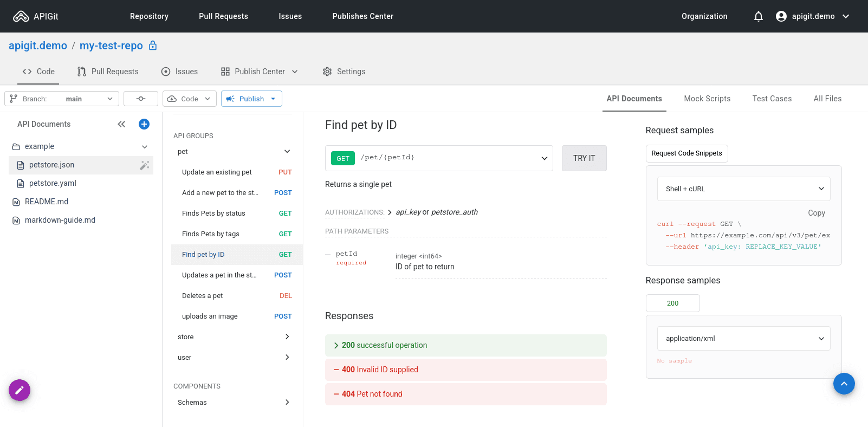Image resolution: width=868 pixels, height=427 pixels.
Task: Open the commit history button
Action: [141, 99]
